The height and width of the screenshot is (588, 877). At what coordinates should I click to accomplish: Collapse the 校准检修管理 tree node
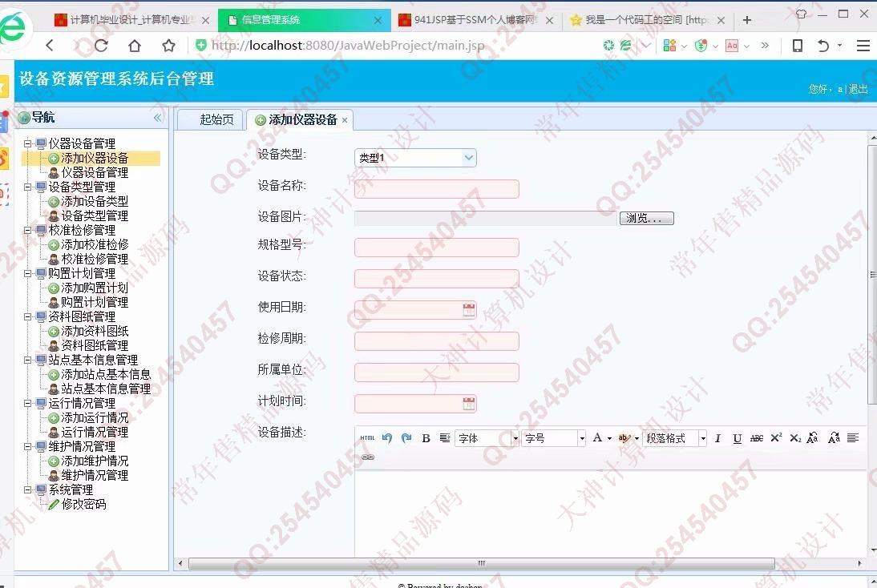(x=27, y=230)
